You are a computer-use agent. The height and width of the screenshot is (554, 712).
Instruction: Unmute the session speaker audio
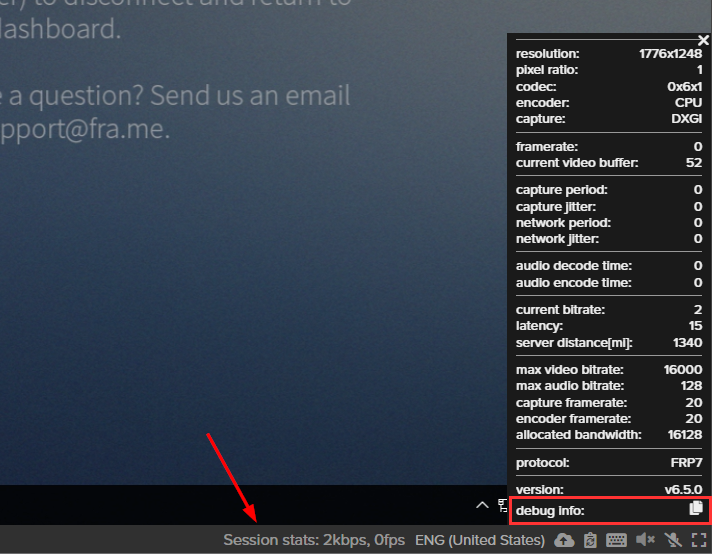click(645, 541)
